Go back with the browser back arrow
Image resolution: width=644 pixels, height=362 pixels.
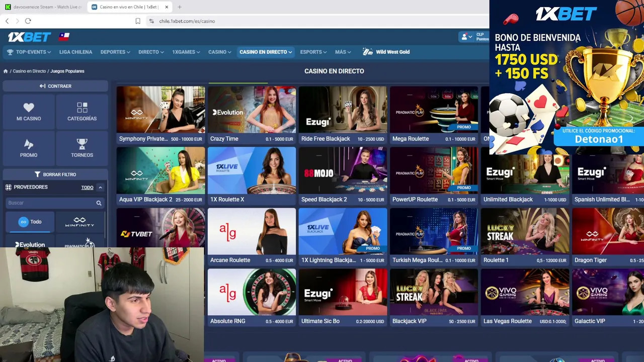[7, 21]
